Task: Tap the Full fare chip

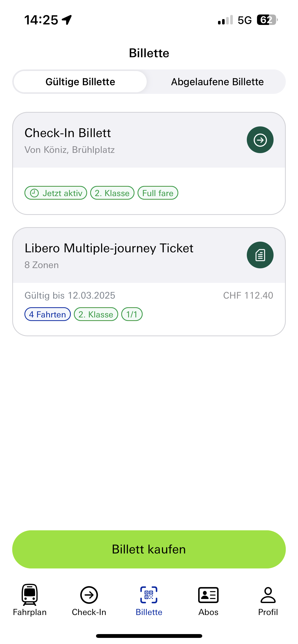Action: click(158, 193)
